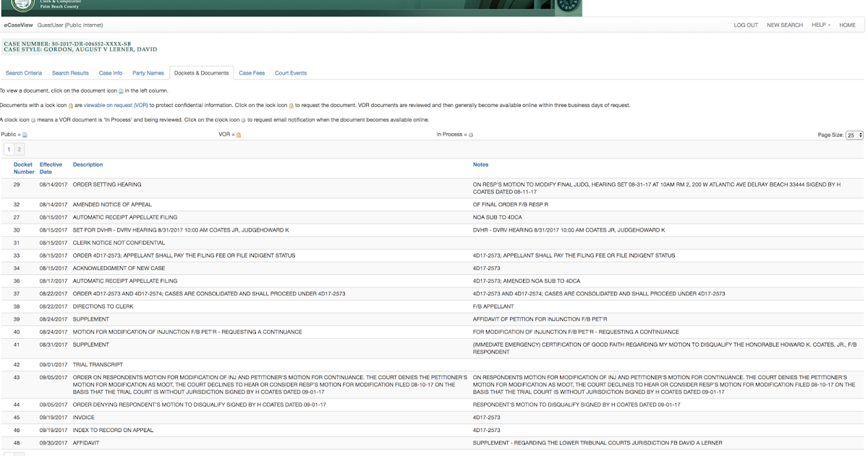Click the eCaseView brand link

(19, 25)
